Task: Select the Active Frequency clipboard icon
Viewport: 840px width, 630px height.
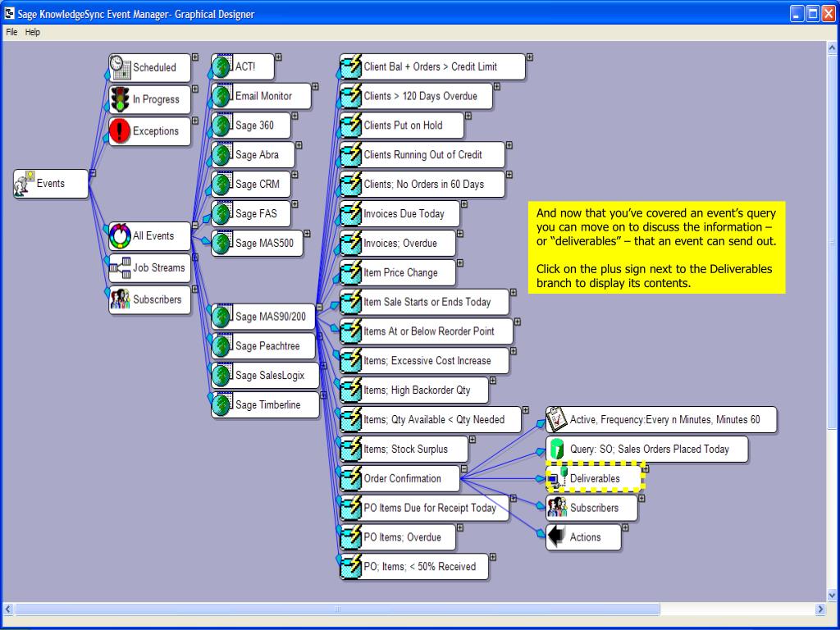Action: pyautogui.click(x=557, y=419)
